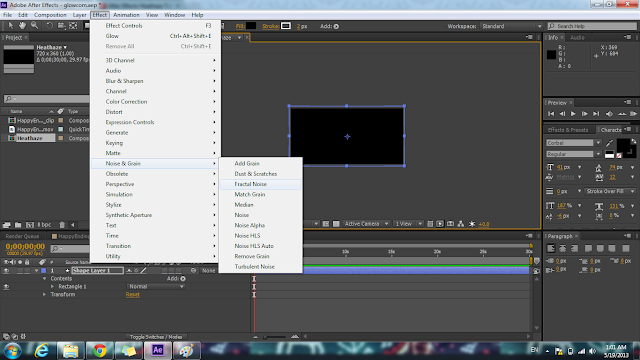
Task: Open the Animation menu
Action: [126, 15]
